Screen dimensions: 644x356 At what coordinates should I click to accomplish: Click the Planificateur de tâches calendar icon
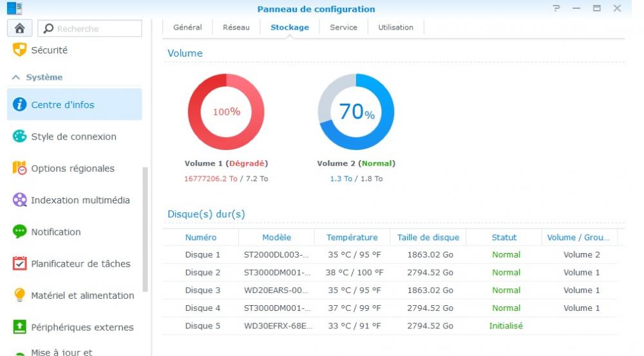(20, 263)
